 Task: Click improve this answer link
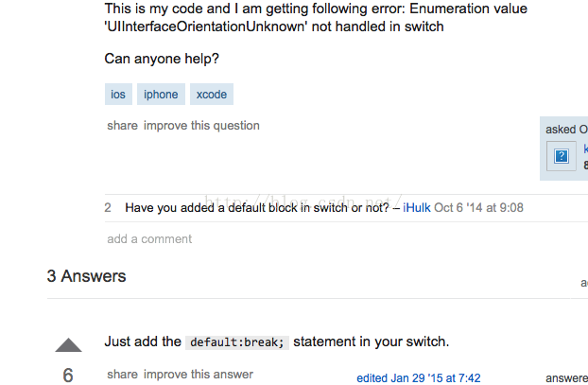pos(198,374)
